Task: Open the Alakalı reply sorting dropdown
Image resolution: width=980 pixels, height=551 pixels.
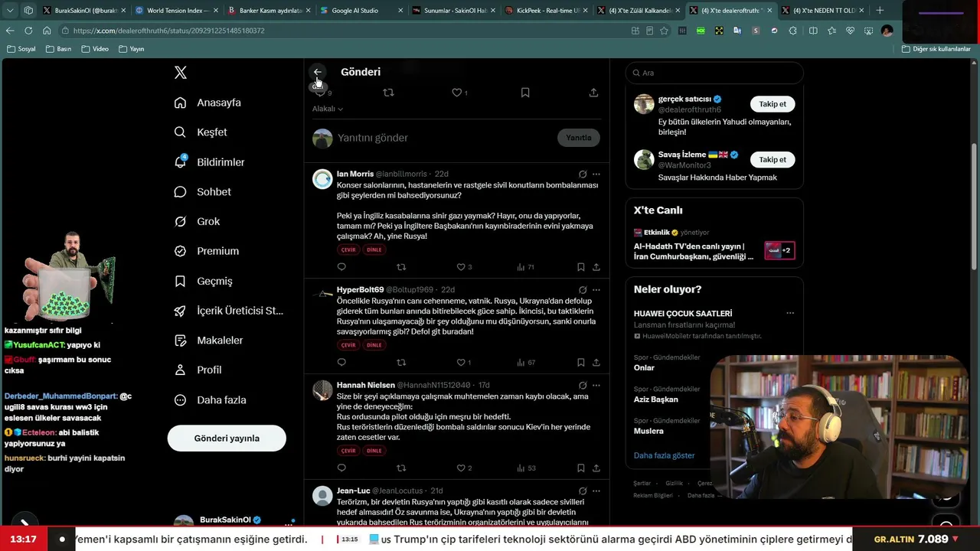Action: pyautogui.click(x=328, y=109)
